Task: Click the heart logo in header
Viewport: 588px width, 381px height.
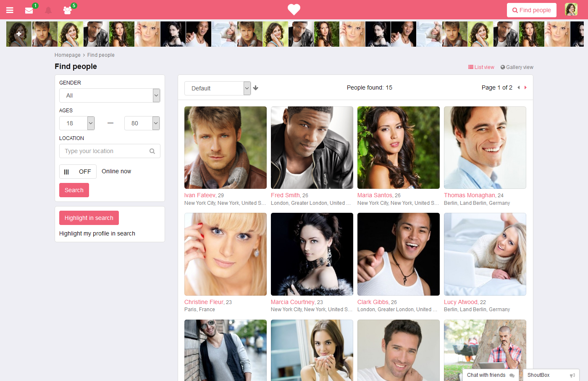Action: pyautogui.click(x=294, y=9)
